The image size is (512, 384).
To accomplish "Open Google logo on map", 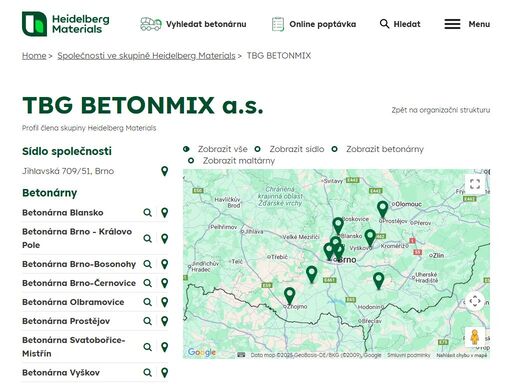I will 202,352.
